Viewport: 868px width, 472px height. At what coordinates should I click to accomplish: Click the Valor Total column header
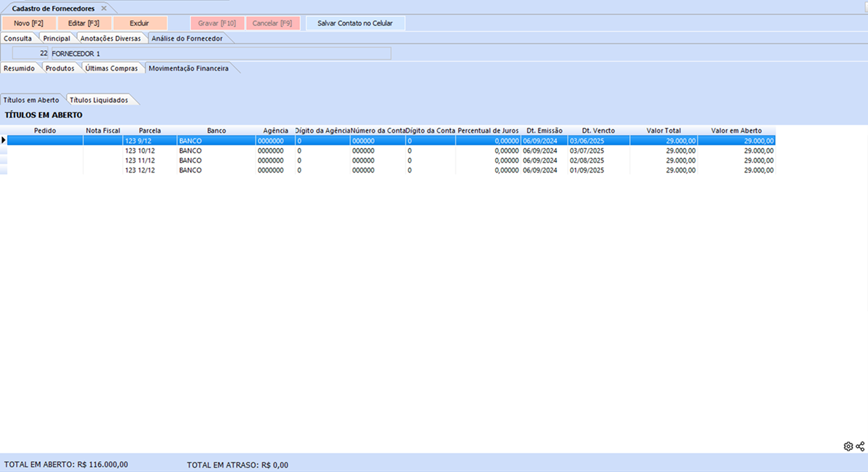(x=664, y=131)
